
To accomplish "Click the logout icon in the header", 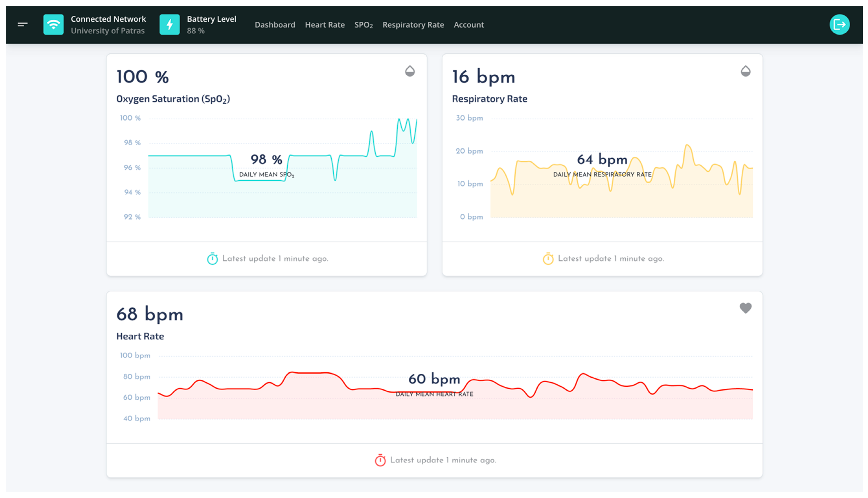I will tap(839, 24).
